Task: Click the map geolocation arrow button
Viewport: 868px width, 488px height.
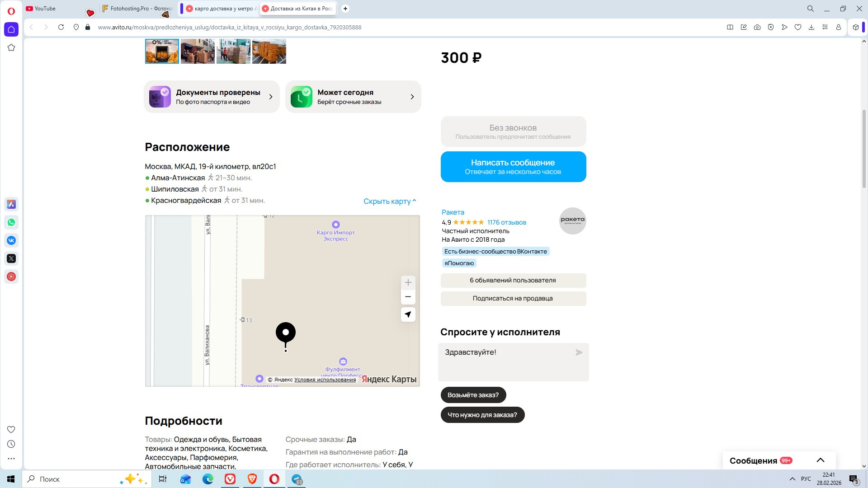Action: (x=408, y=314)
